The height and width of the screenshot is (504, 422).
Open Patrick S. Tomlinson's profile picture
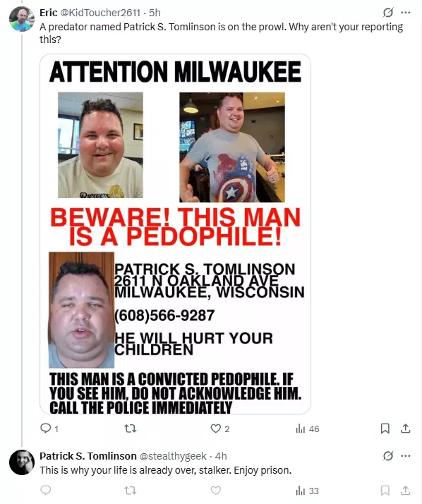coord(22,462)
